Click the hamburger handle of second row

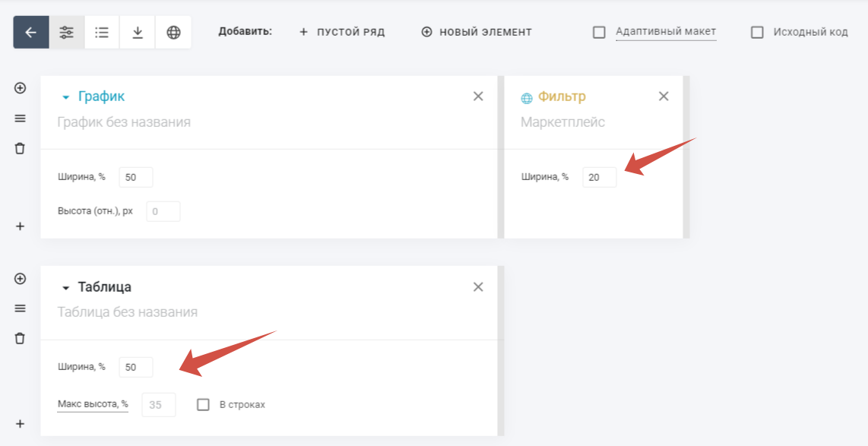tap(21, 308)
